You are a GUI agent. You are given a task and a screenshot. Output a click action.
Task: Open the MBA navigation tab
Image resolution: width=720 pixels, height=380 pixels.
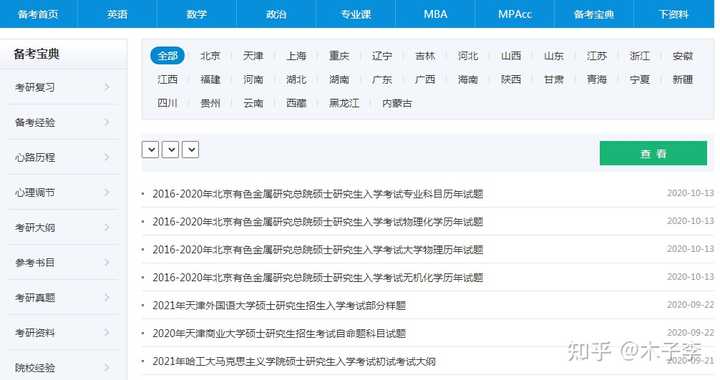[x=435, y=14]
